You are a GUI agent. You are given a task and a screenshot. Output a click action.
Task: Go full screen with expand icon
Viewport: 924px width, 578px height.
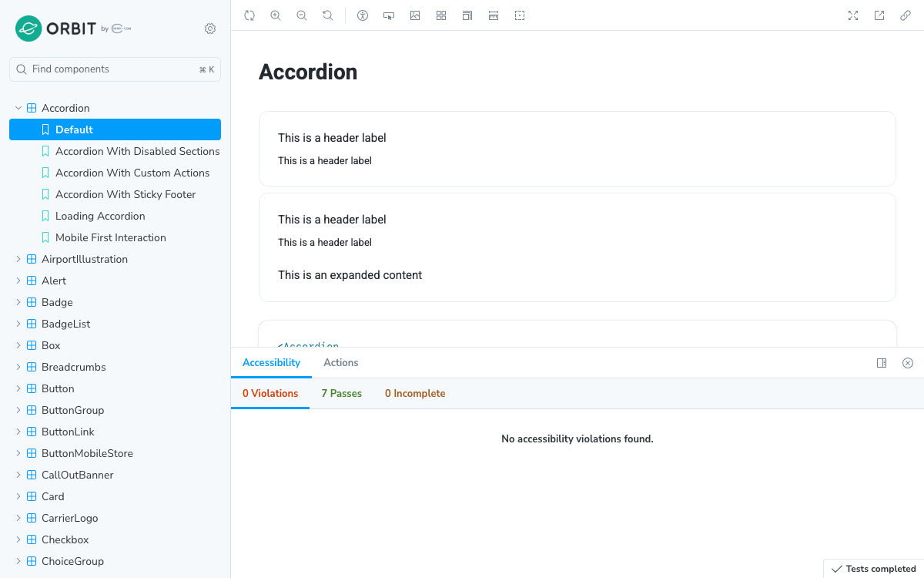(x=853, y=15)
